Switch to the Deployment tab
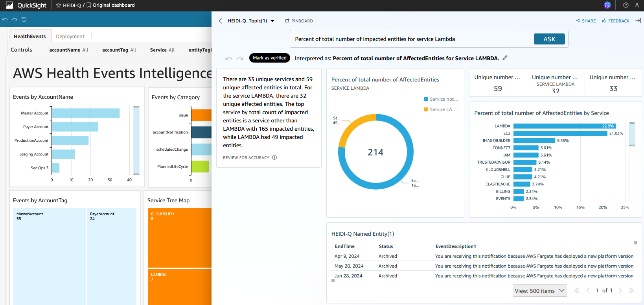Viewport: 644px width, 305px height. point(70,36)
